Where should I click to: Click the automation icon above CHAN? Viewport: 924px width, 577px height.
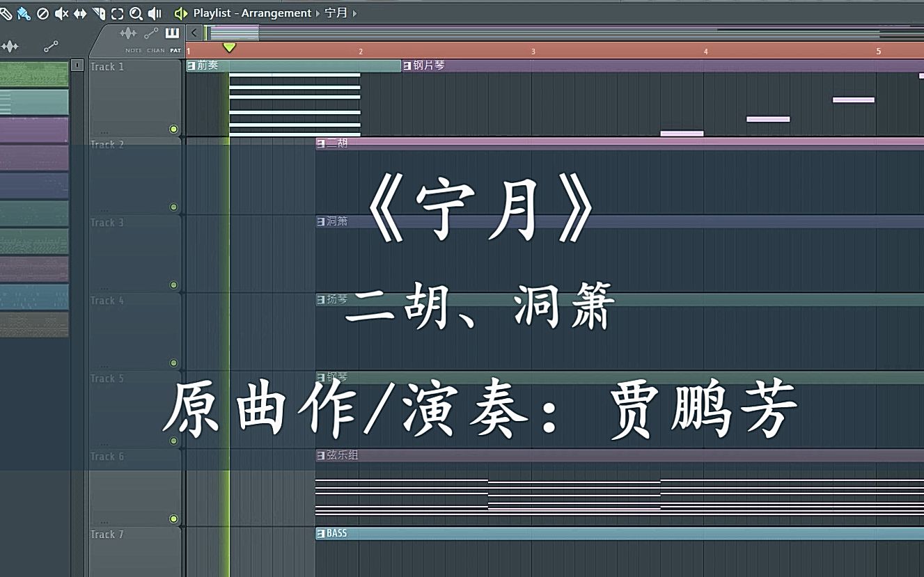coord(151,33)
